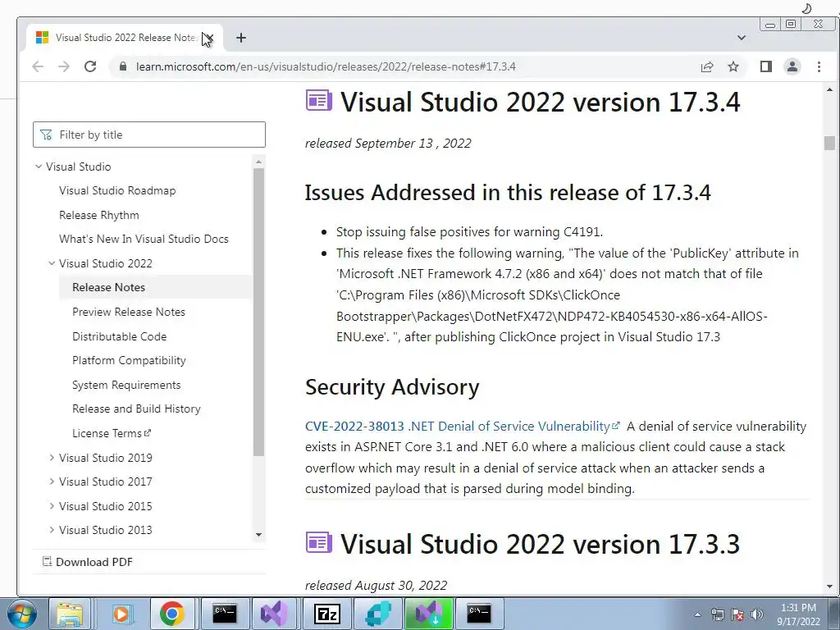
Task: Open Platform Compatibility page
Action: [129, 361]
